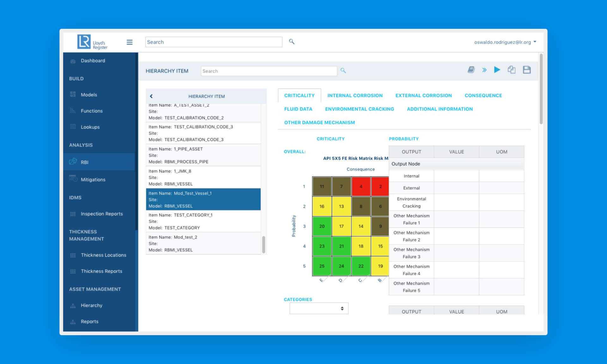Select item TEST_CATEGORY_1 in hierarchy list
The image size is (607, 364).
tap(203, 221)
